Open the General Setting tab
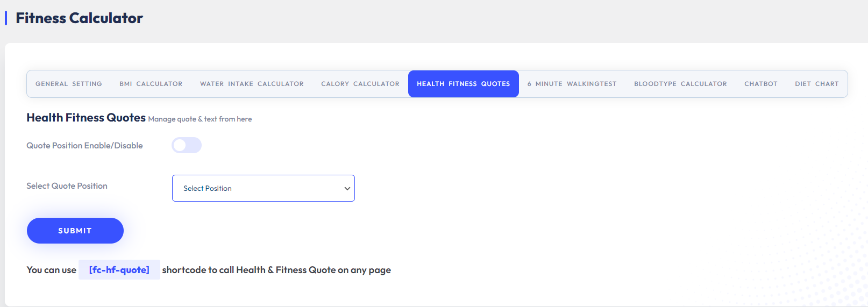Image resolution: width=868 pixels, height=307 pixels. click(69, 84)
